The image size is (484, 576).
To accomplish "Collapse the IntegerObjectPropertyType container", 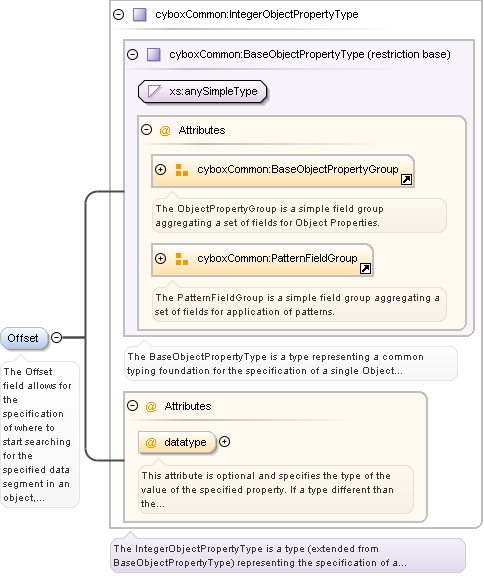I will (x=119, y=15).
